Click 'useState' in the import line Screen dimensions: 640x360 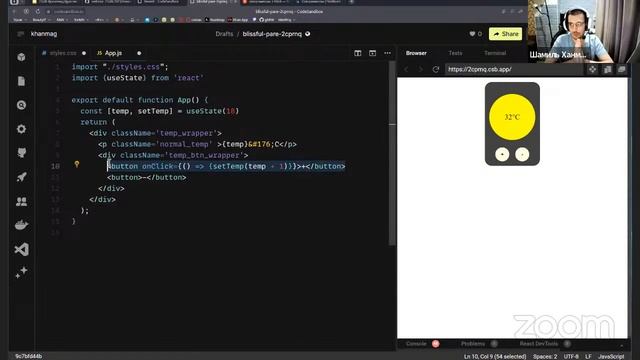click(125, 78)
